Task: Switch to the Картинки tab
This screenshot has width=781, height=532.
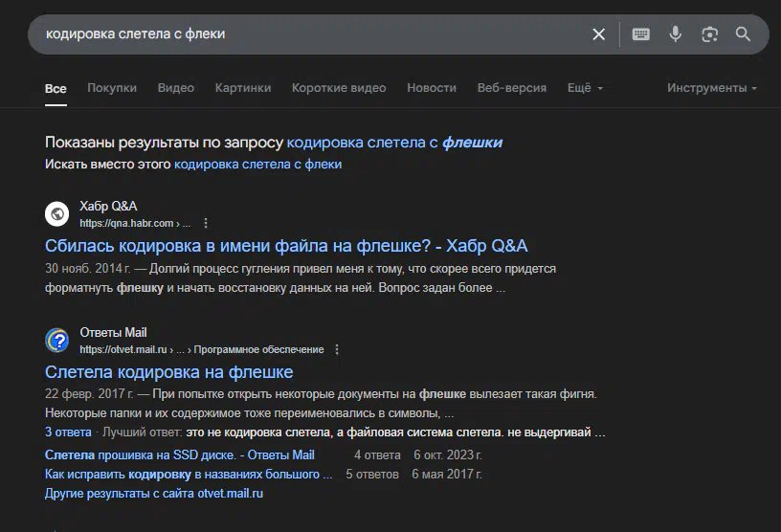Action: [243, 88]
